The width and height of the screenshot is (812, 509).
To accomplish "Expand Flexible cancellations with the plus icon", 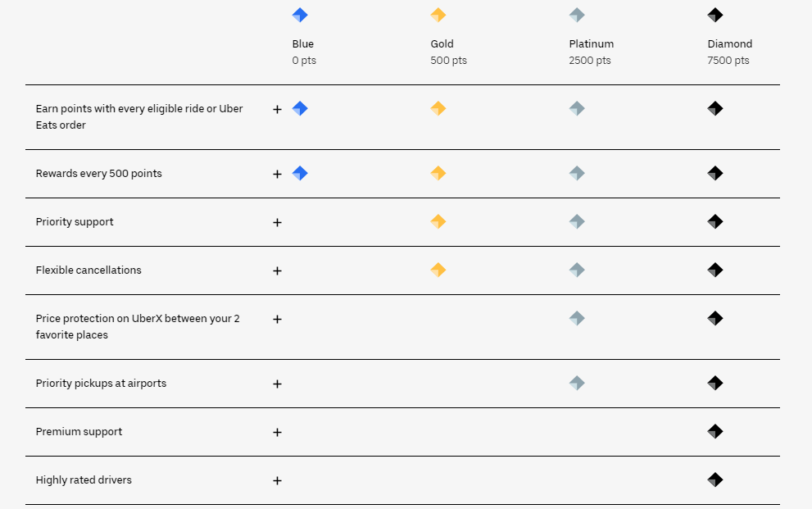I will coord(277,270).
